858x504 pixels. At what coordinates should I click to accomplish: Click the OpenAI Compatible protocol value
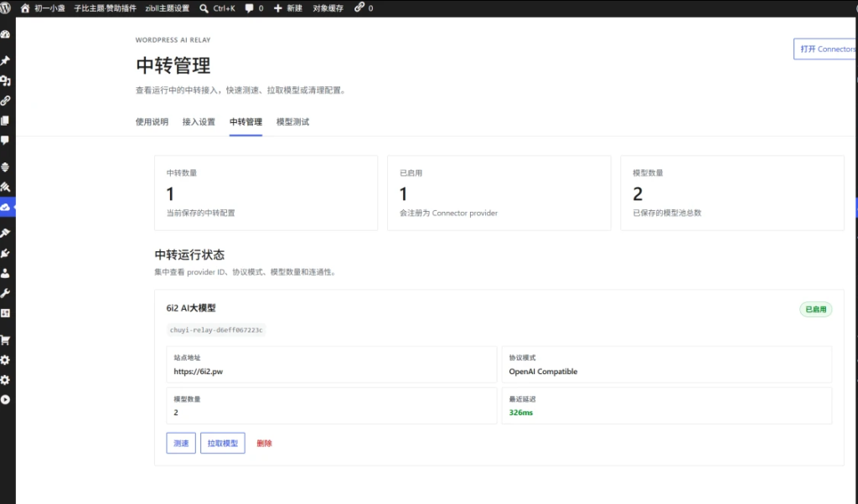click(543, 372)
